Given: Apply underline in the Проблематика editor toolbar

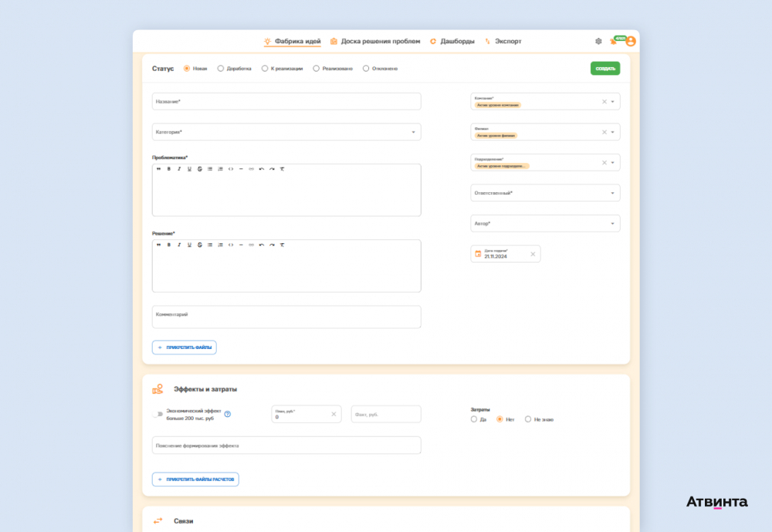Looking at the screenshot, I should coord(190,169).
